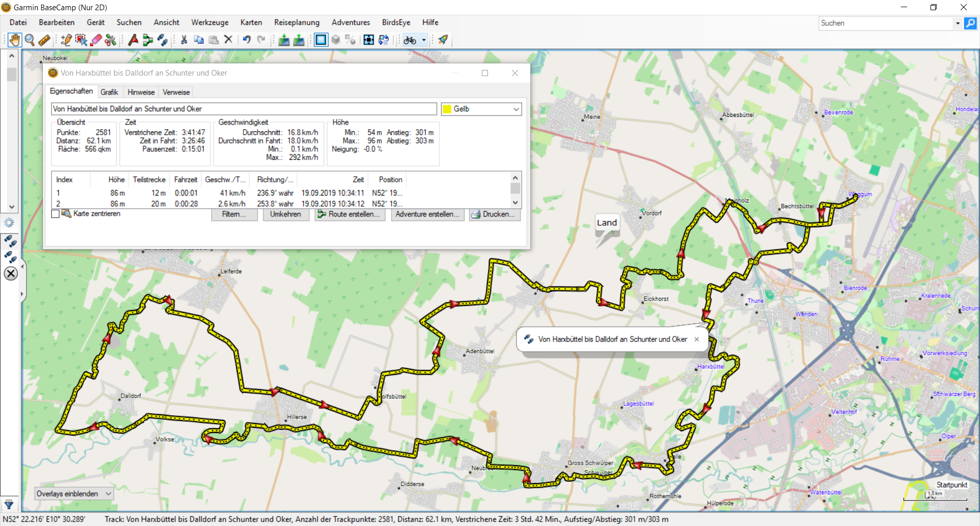Click the new route icon
Screen dimensions: 980x526
coord(148,40)
